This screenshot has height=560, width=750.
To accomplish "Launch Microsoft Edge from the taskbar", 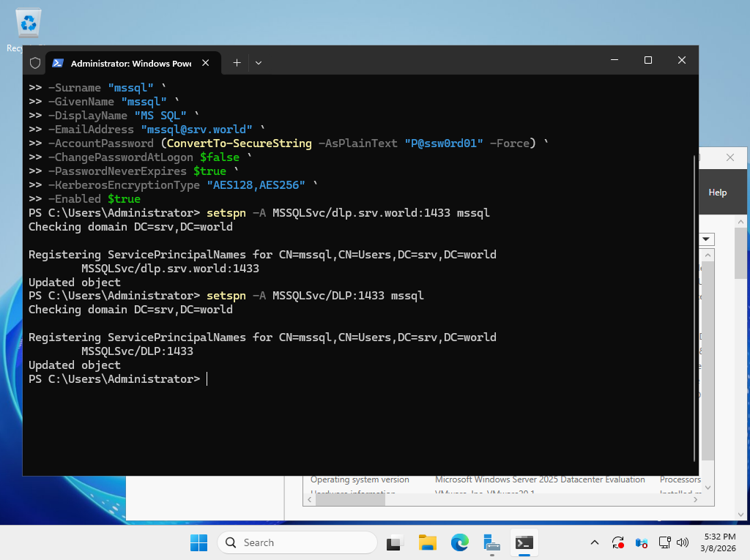I will (459, 542).
